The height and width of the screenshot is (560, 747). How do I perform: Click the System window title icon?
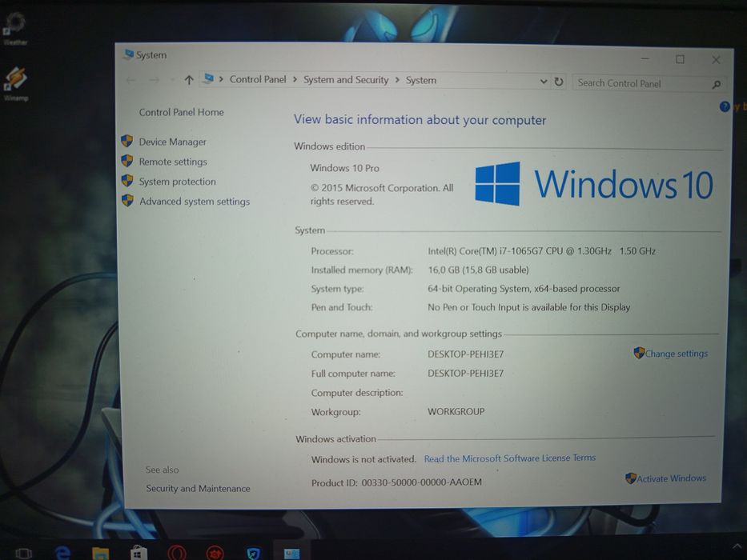click(x=128, y=54)
